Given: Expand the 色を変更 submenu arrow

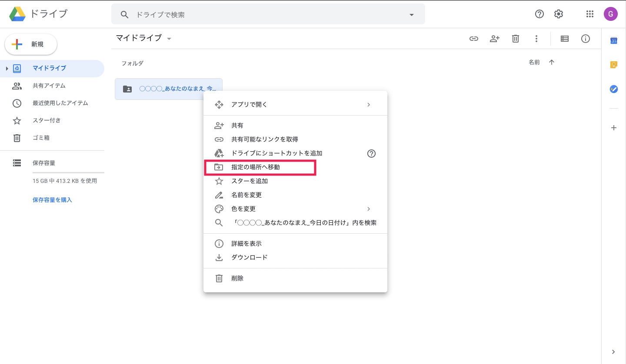Looking at the screenshot, I should tap(369, 209).
